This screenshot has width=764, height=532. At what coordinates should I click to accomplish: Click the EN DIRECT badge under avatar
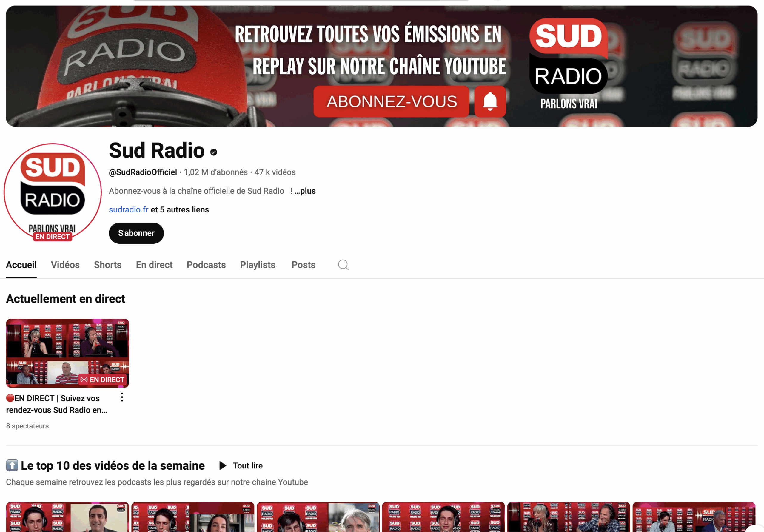point(53,237)
